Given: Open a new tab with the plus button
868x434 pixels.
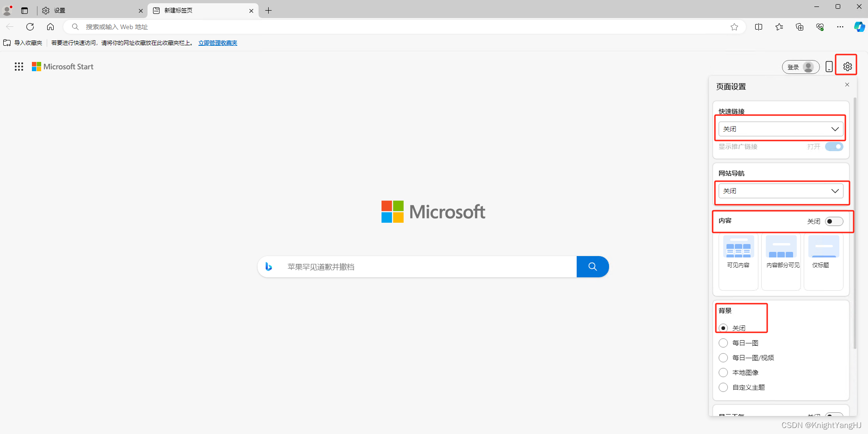Looking at the screenshot, I should (x=268, y=10).
